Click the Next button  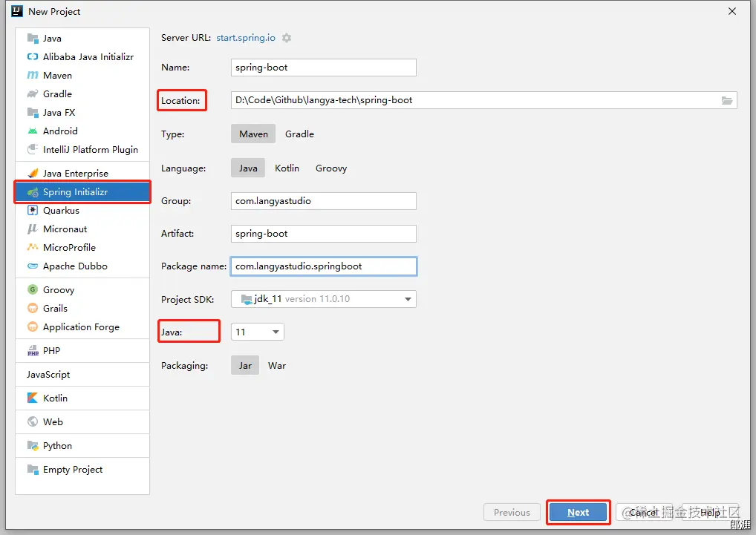[578, 512]
